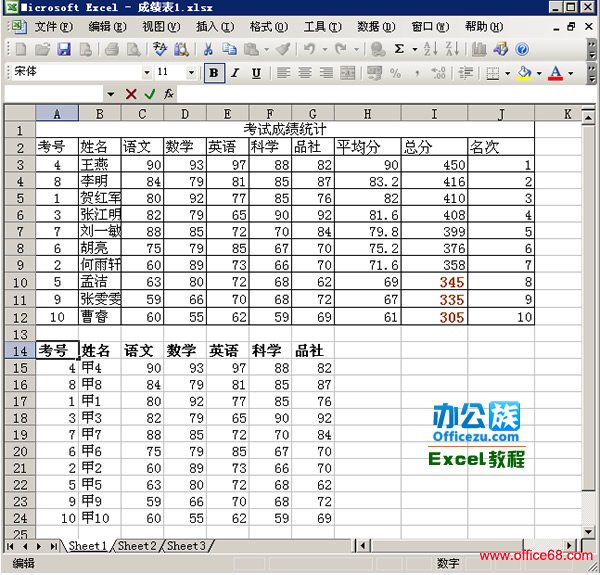Image resolution: width=600 pixels, height=575 pixels.
Task: Center align text
Action: [305, 73]
